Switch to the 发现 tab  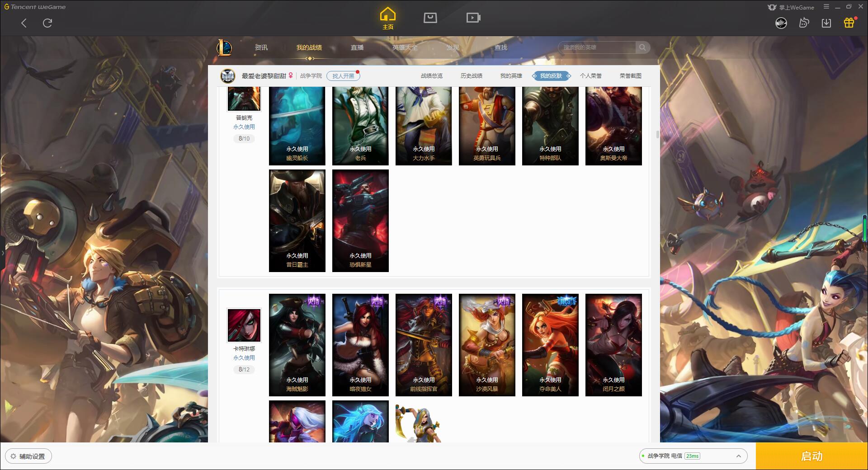tap(453, 47)
